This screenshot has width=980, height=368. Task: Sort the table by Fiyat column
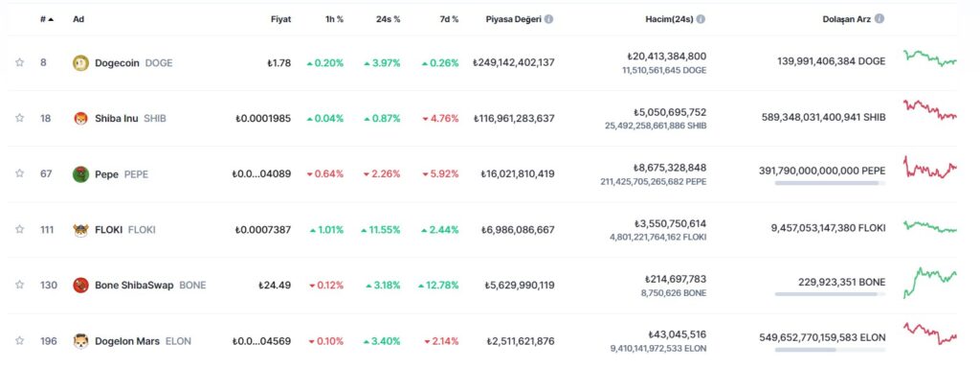coord(280,19)
